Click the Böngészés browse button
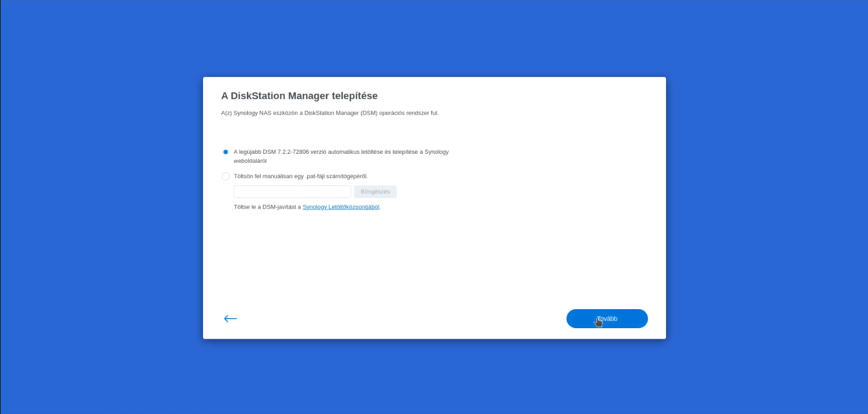This screenshot has height=414, width=868. tap(375, 192)
